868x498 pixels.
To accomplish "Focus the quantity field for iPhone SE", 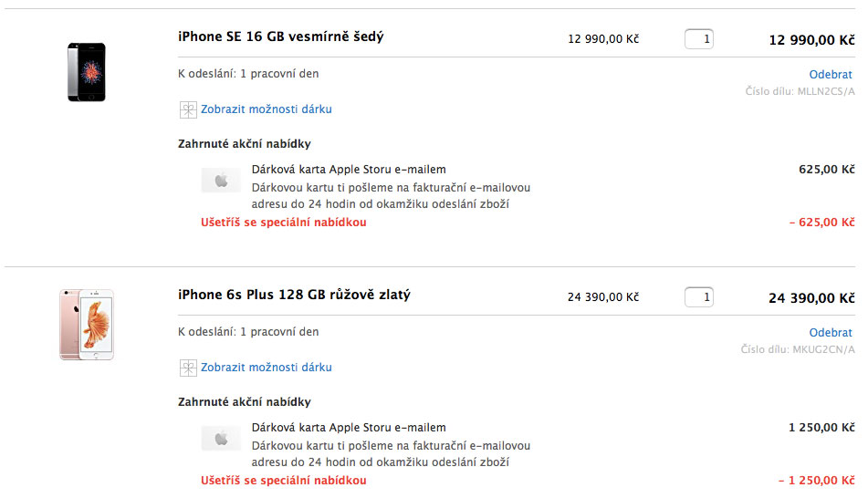I will (699, 39).
